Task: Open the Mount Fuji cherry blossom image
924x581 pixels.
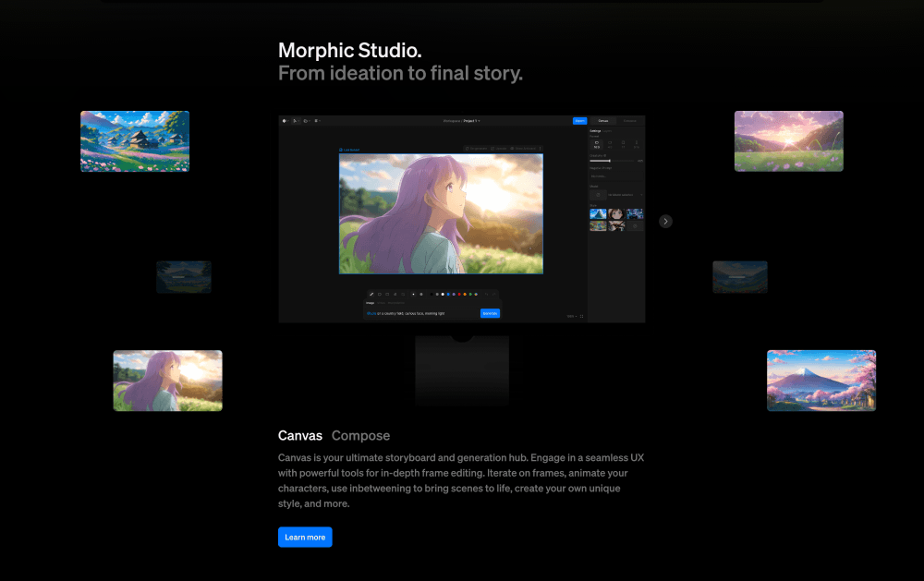Action: pyautogui.click(x=821, y=381)
